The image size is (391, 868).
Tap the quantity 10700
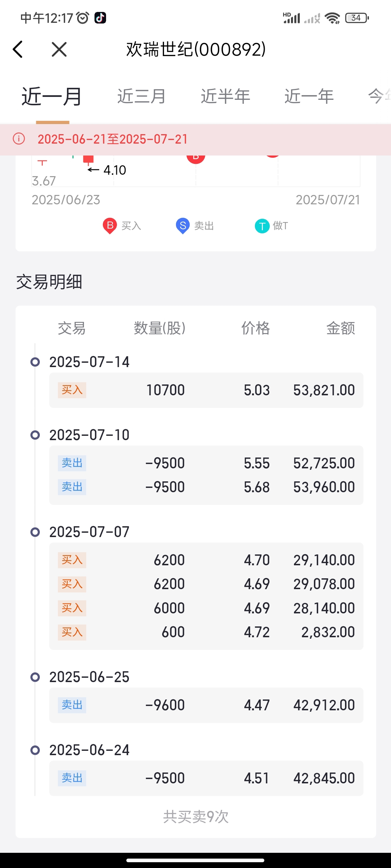click(x=165, y=390)
